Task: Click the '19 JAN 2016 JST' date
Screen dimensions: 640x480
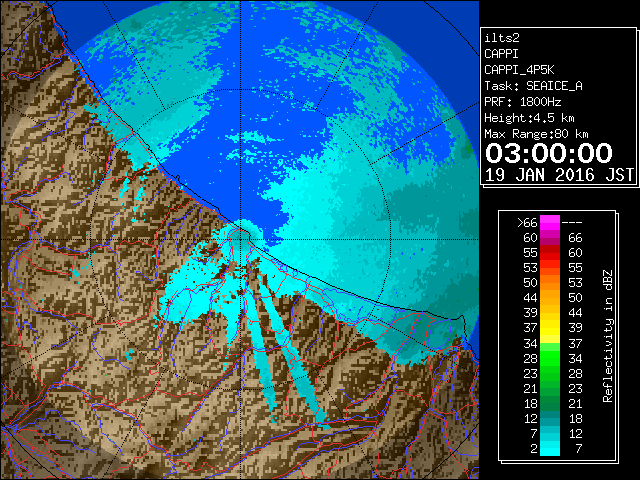Action: click(x=559, y=175)
